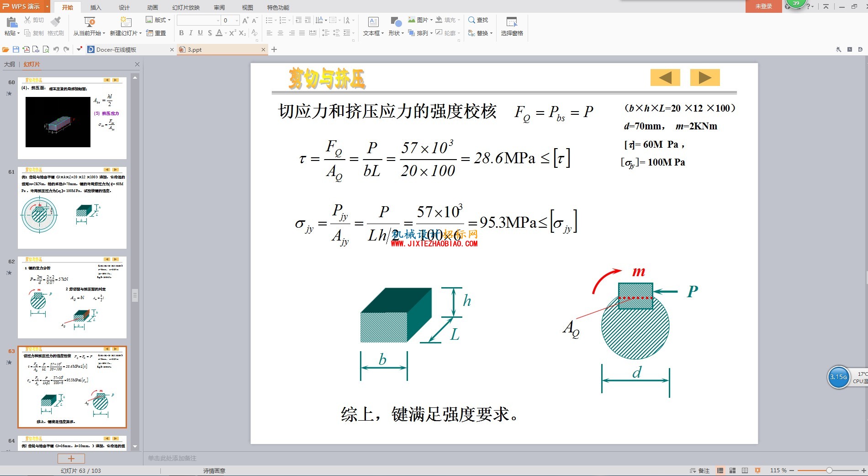Viewport: 868px width, 476px height.
Task: Apply text shadow S icon
Action: tap(210, 33)
